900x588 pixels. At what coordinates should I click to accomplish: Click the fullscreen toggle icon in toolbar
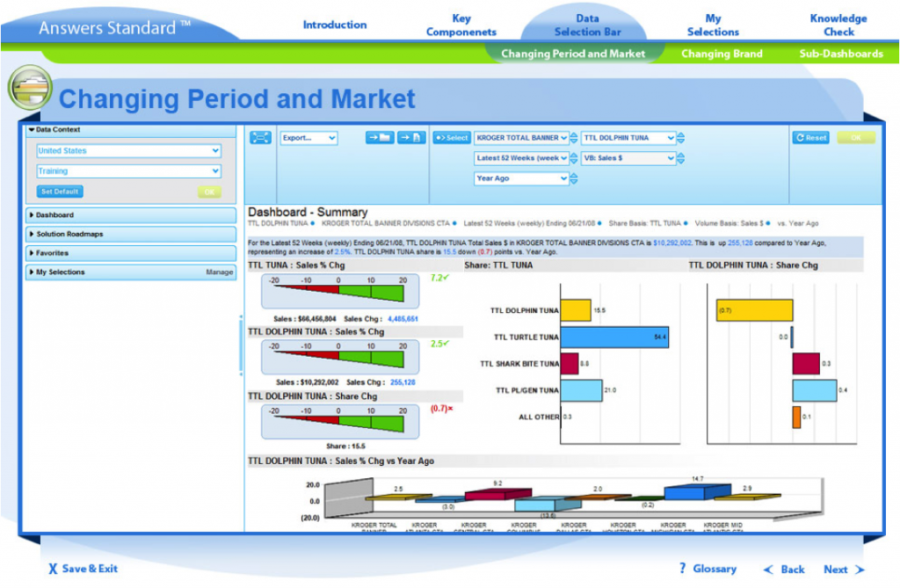[260, 138]
